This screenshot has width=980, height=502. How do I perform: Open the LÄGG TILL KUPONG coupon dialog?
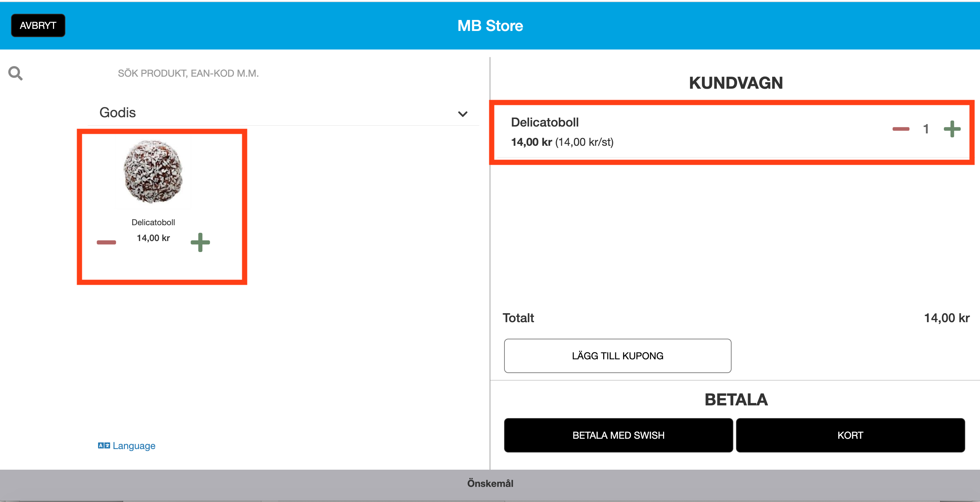click(617, 356)
